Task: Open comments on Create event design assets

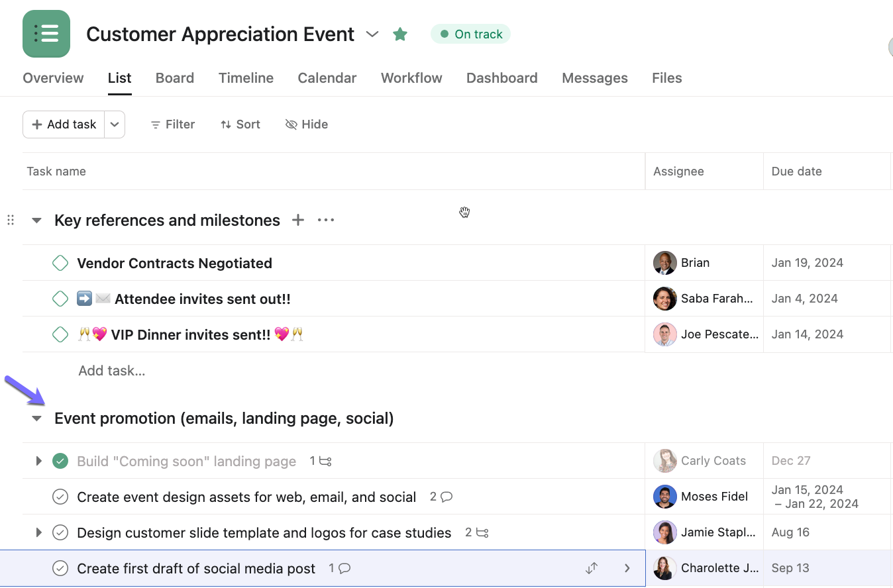Action: 441,497
